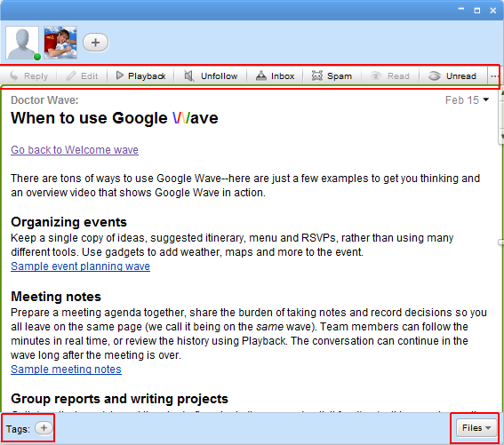Click the Edit pencil button
Screen dimensions: 504x445
82,76
